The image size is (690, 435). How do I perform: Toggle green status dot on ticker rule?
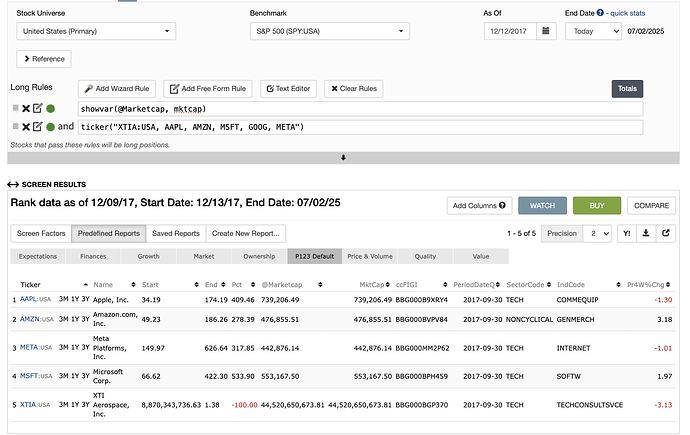pyautogui.click(x=51, y=127)
